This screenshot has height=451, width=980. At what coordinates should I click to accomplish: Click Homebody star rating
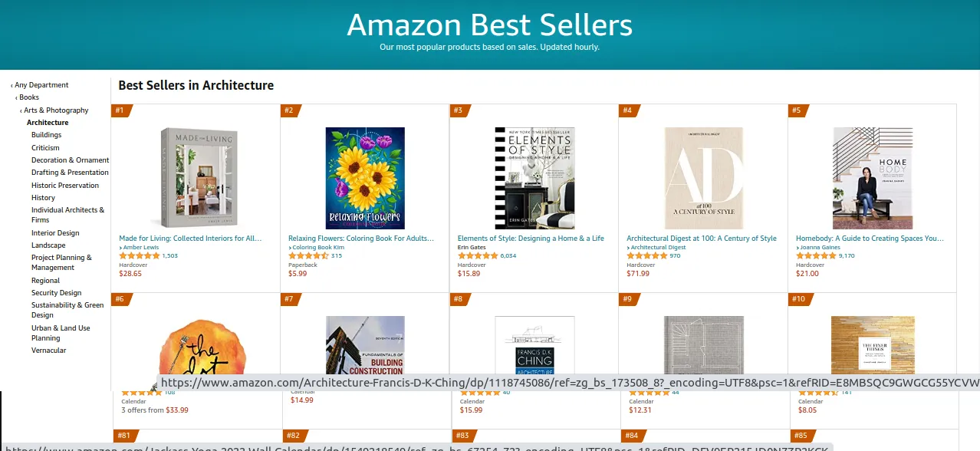816,256
